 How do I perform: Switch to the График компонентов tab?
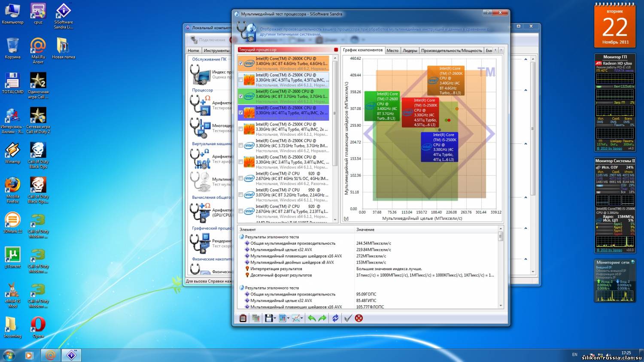click(x=363, y=50)
